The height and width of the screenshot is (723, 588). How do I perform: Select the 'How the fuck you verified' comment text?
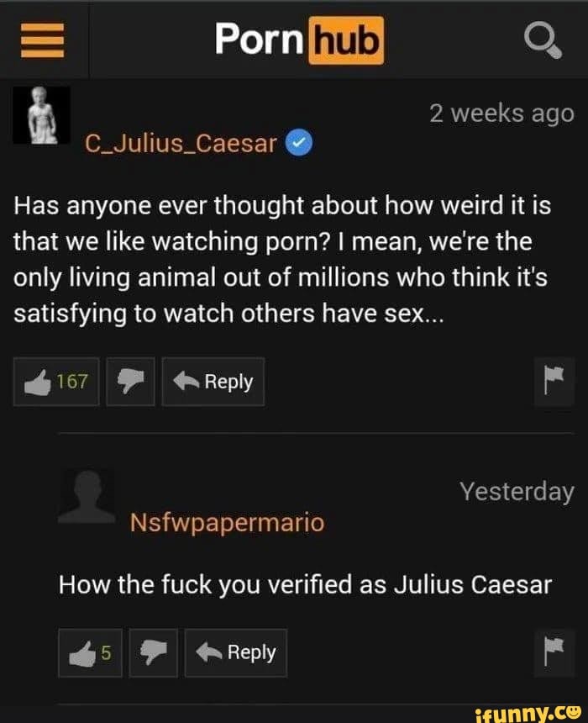[305, 585]
